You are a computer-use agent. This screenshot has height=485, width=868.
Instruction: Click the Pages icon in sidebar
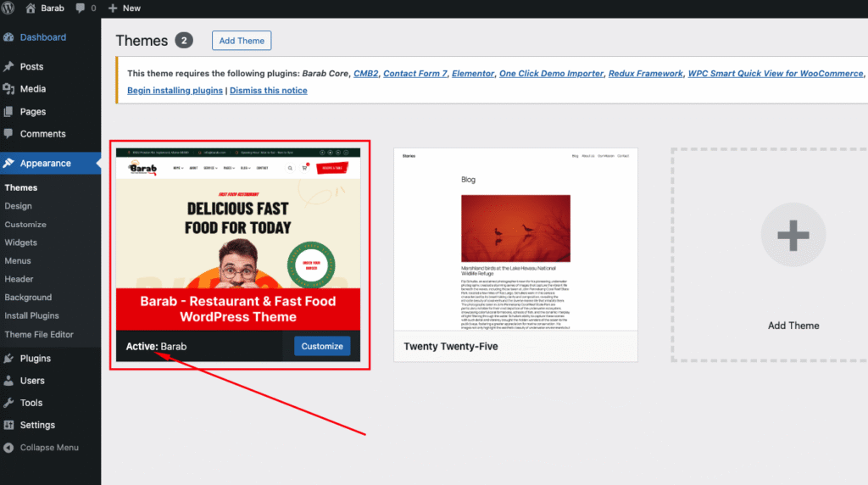pos(8,111)
